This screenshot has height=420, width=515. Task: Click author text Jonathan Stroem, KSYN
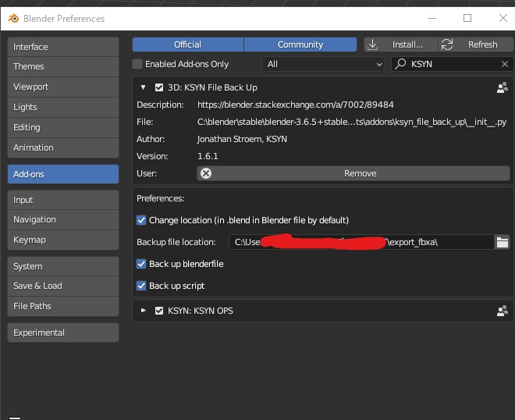(x=242, y=139)
